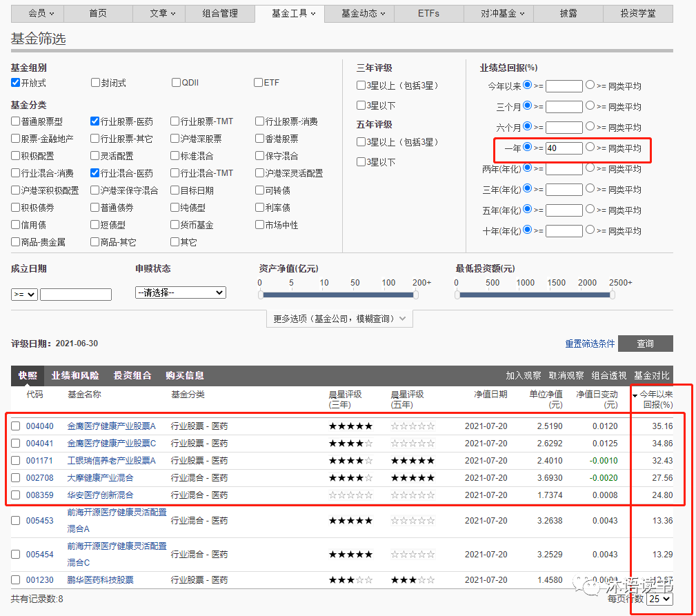This screenshot has height=616, width=696.
Task: Click the 资产净值 slider right handle
Action: click(416, 295)
